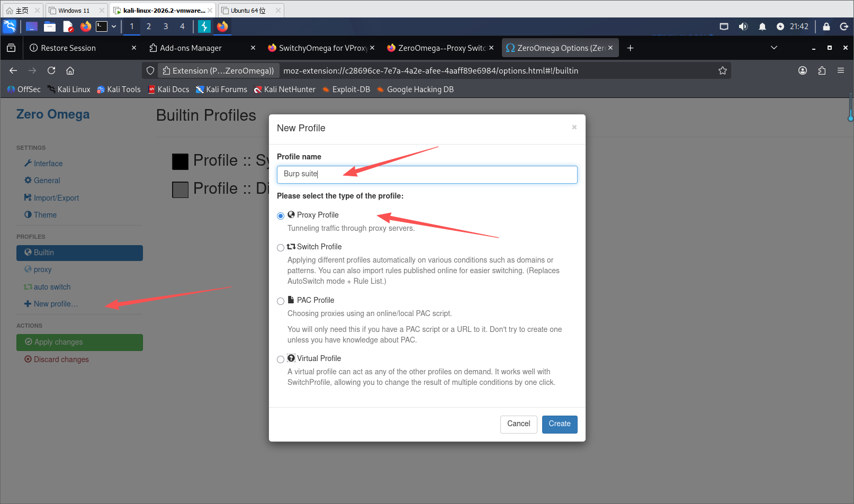854x504 pixels.
Task: Select the proxy profile in sidebar
Action: tap(38, 269)
